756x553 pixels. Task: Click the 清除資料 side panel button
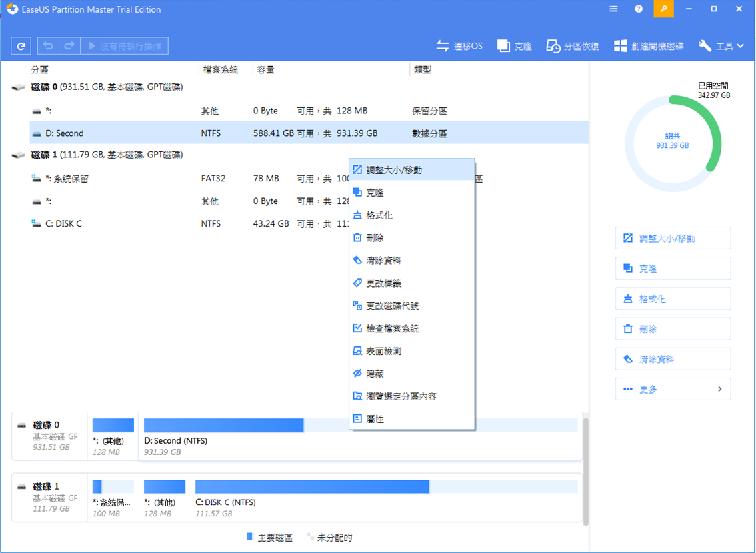(673, 359)
